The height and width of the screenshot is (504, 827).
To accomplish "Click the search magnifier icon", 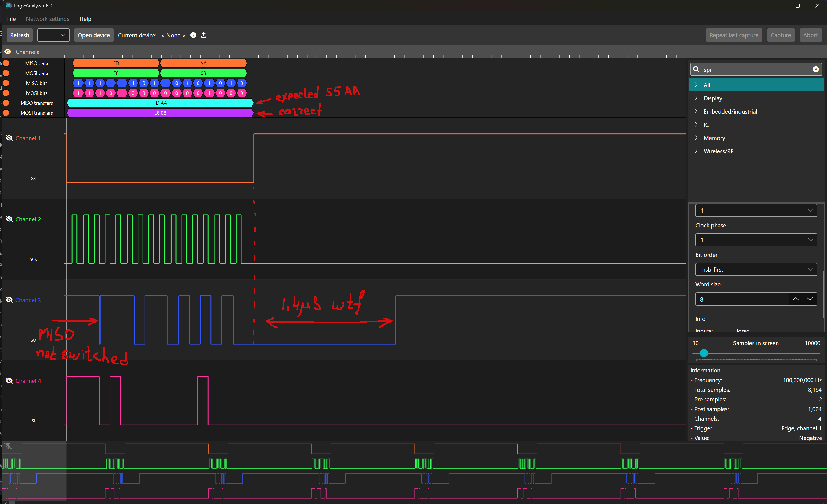I will tap(697, 69).
